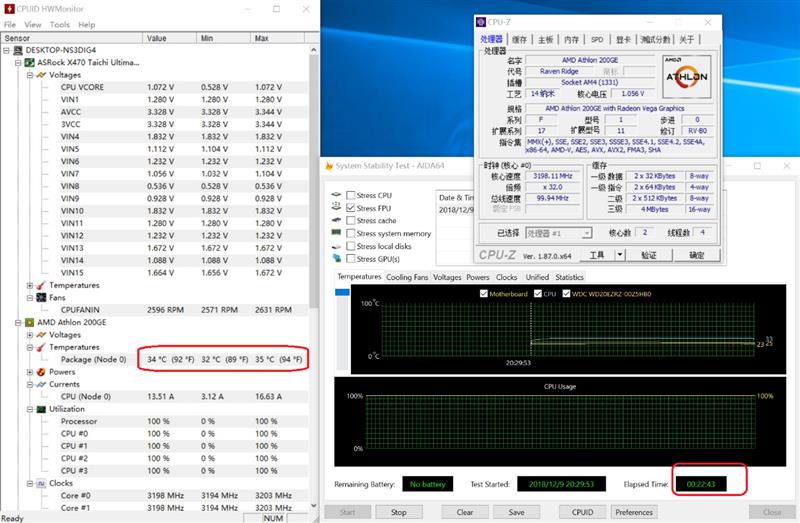
Task: Click the Max column header in HWMonitor
Action: [277, 38]
